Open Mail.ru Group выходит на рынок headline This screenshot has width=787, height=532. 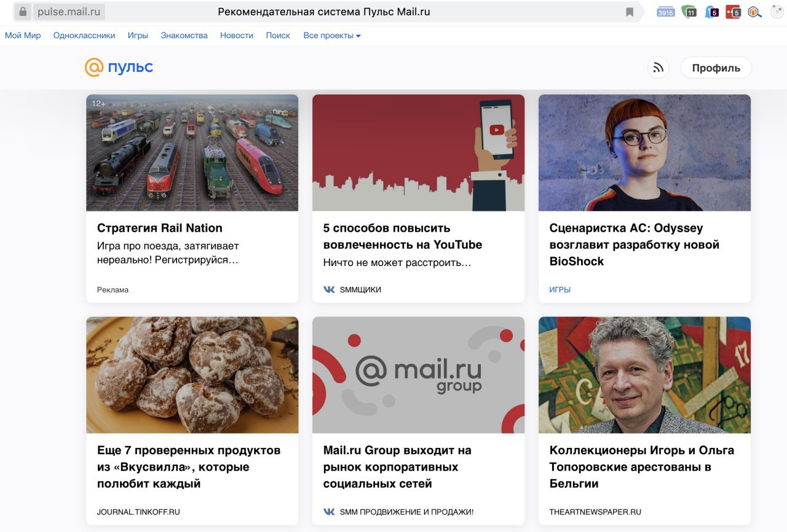coord(397,467)
